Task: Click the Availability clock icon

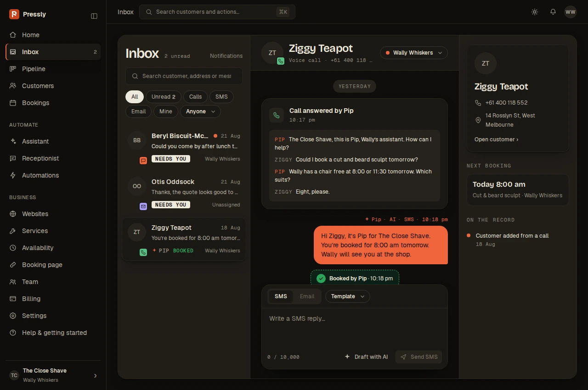Action: pos(13,248)
